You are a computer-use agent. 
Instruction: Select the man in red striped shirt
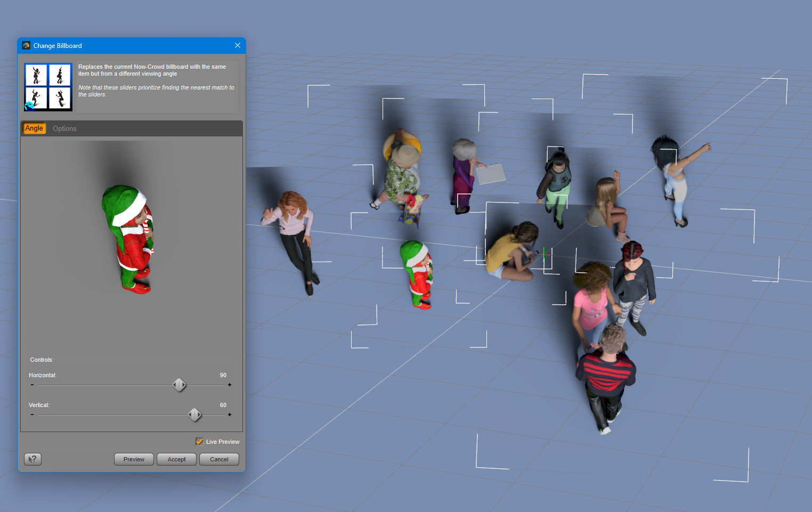coord(605,379)
